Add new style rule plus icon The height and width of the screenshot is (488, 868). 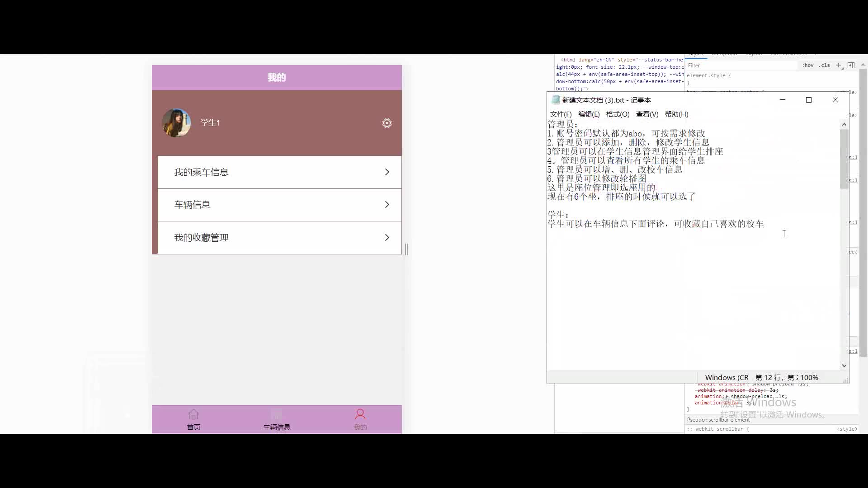839,66
